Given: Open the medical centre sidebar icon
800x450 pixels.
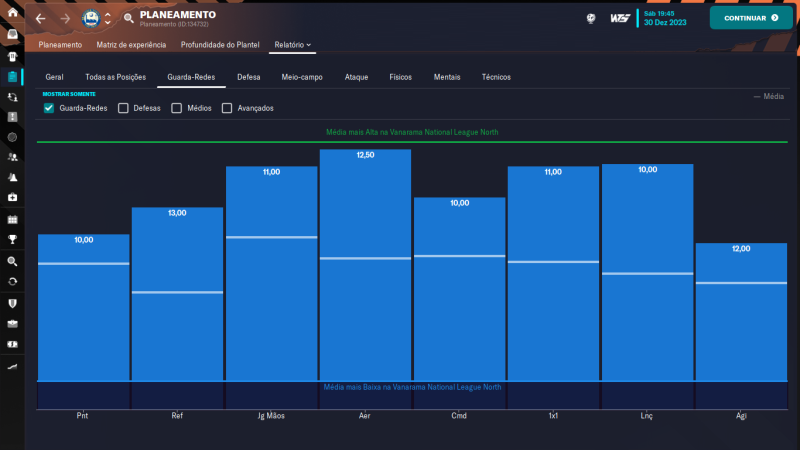Looking at the screenshot, I should point(12,197).
